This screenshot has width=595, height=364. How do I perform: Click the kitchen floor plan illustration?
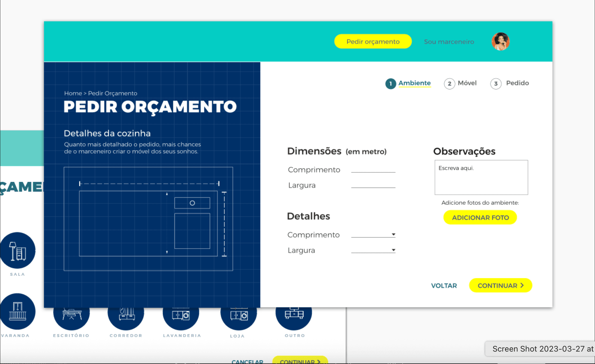(148, 219)
